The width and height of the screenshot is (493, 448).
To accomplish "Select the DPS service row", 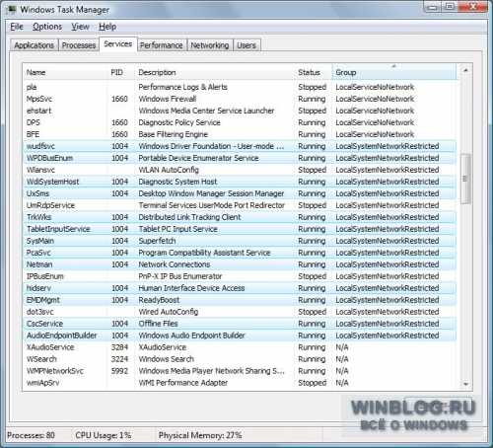I will coord(240,122).
